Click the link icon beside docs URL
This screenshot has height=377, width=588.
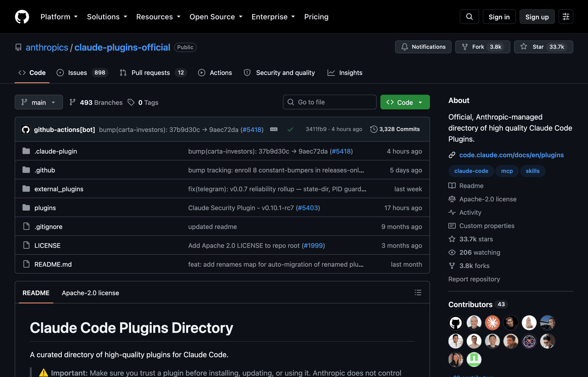coord(452,155)
